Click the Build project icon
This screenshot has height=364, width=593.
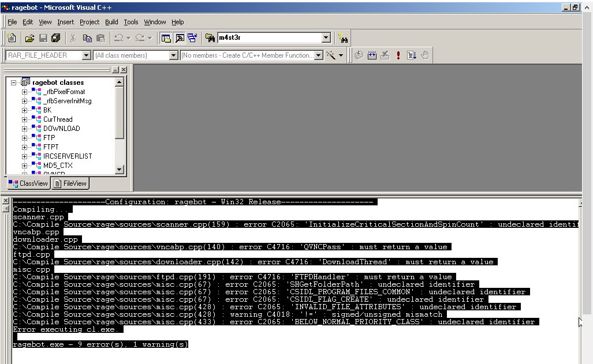(x=372, y=55)
